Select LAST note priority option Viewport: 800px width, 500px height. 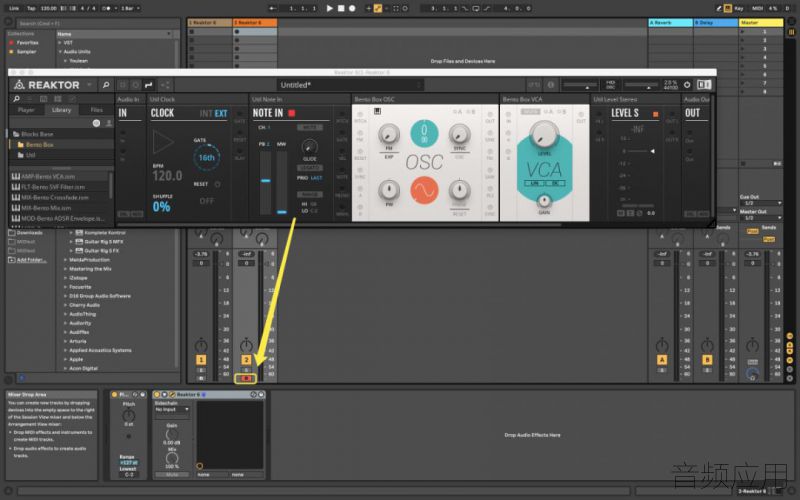tap(317, 178)
